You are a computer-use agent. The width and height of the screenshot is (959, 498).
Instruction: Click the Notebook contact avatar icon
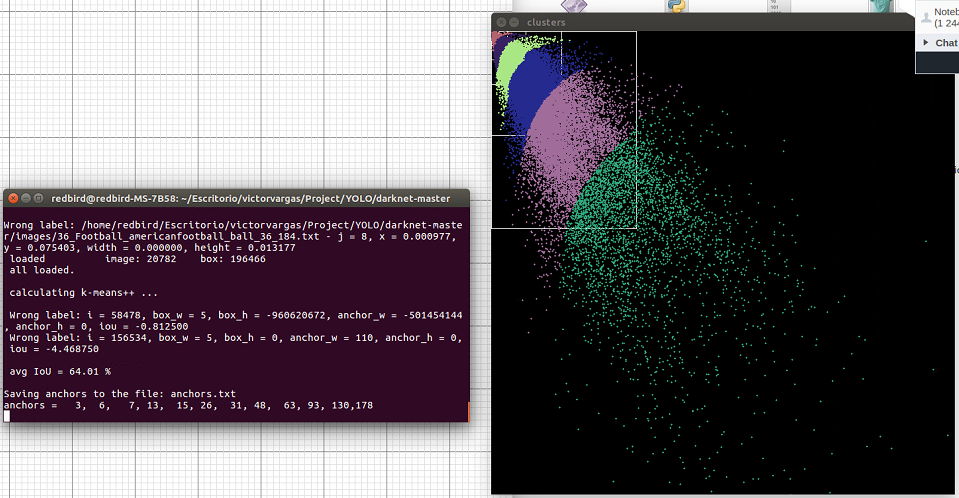[x=926, y=17]
